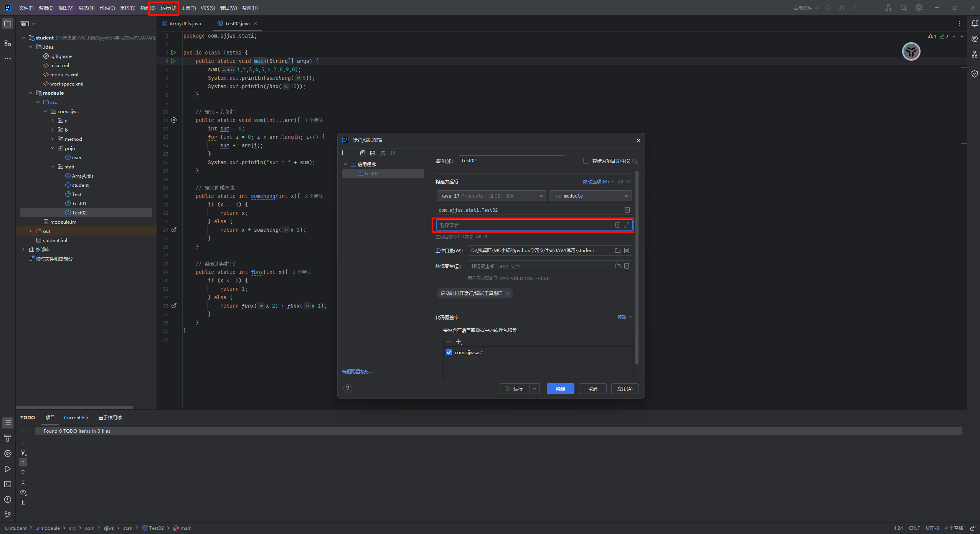This screenshot has height=534, width=980.
Task: Click the search everywhere magnifier icon
Action: [x=904, y=8]
